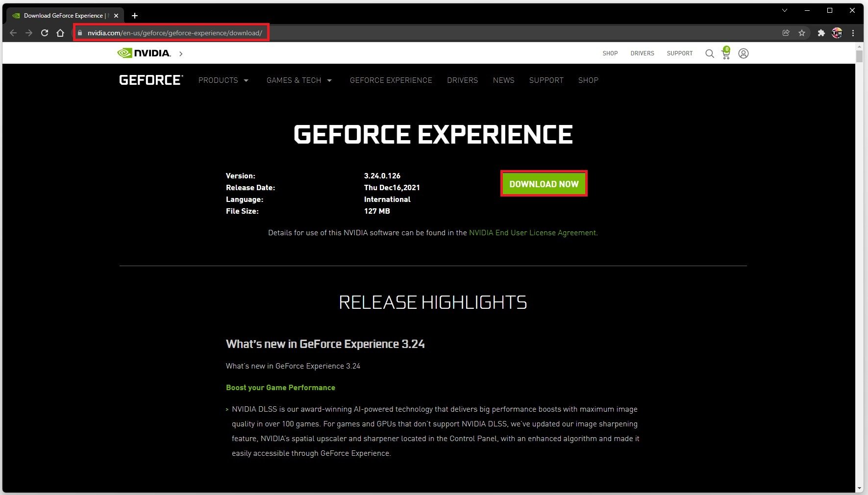
Task: Click the NVIDIA logo
Action: (144, 53)
